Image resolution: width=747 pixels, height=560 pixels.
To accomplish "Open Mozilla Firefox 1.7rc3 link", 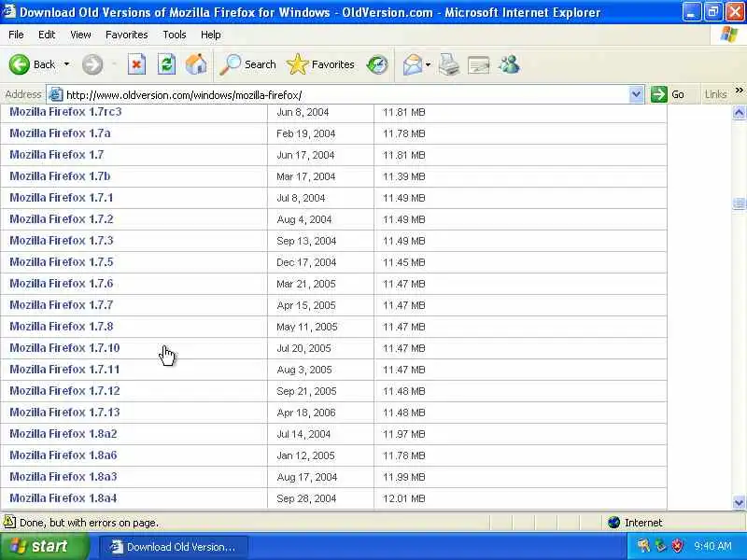I will point(65,112).
